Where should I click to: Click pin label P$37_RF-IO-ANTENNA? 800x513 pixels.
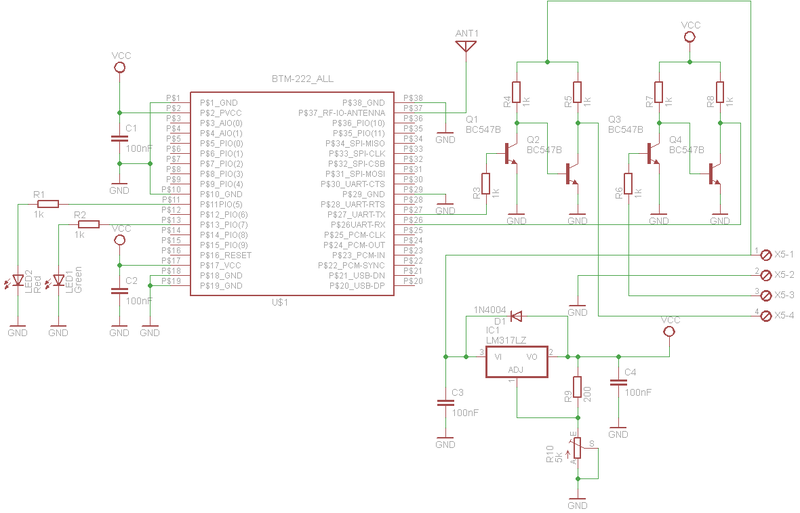tap(342, 113)
